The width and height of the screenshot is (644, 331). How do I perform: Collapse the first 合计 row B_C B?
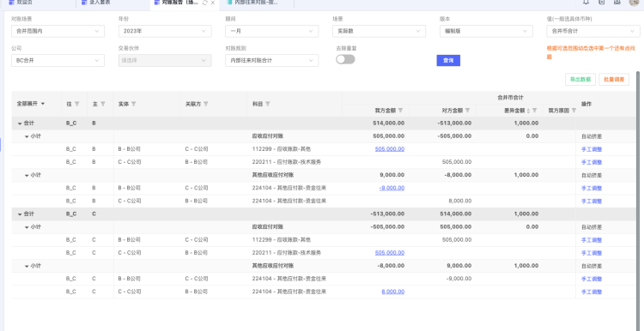point(19,123)
